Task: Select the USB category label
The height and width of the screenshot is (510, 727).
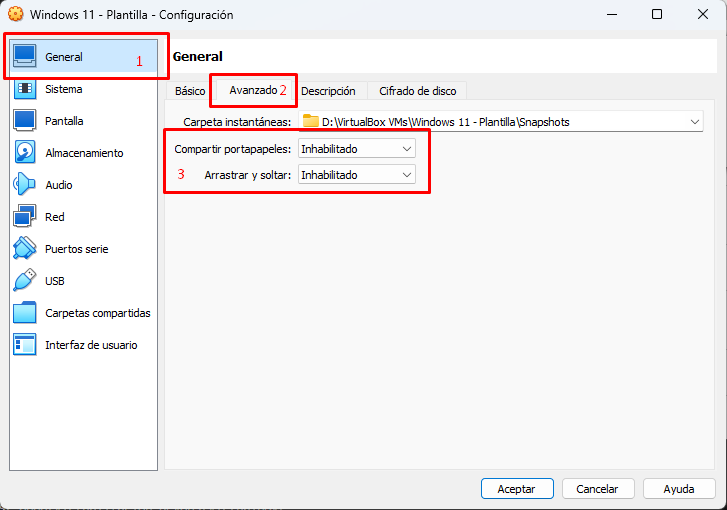Action: [x=55, y=281]
